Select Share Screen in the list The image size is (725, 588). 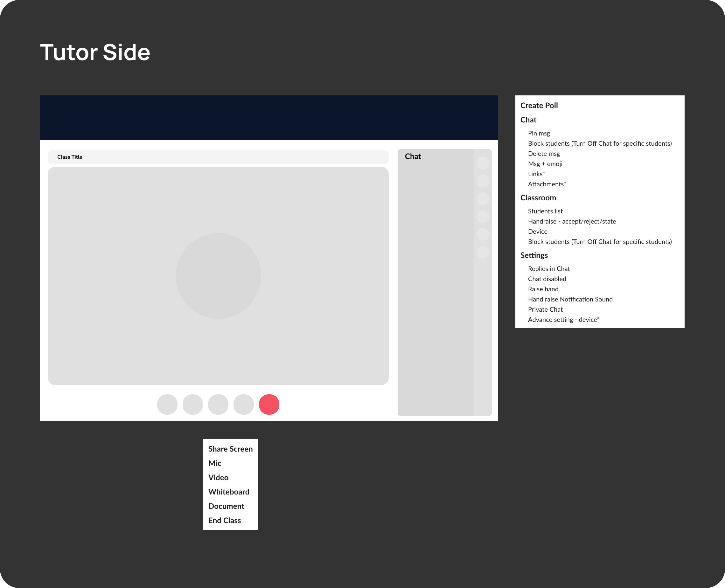(230, 449)
